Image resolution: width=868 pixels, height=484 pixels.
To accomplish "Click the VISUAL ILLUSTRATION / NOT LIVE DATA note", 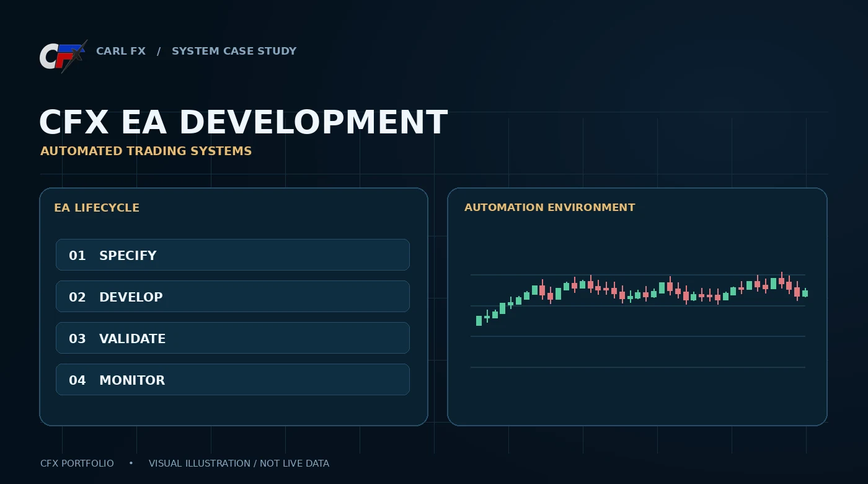I will click(239, 464).
